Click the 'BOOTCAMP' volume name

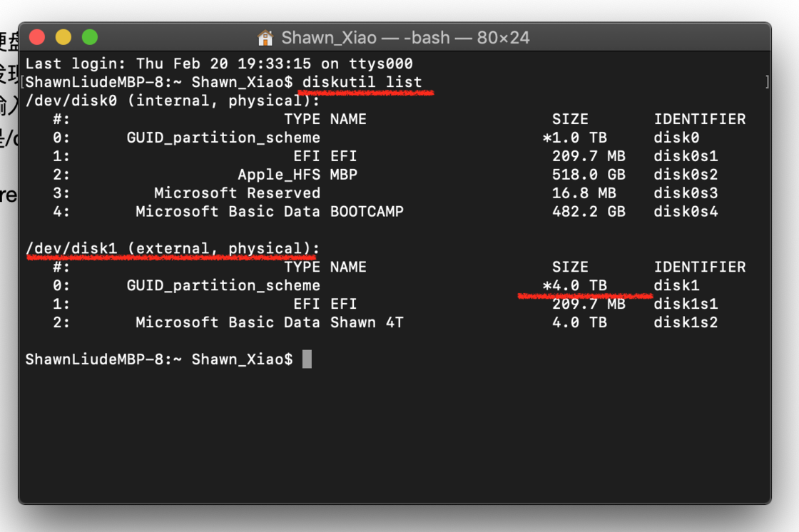(x=367, y=212)
